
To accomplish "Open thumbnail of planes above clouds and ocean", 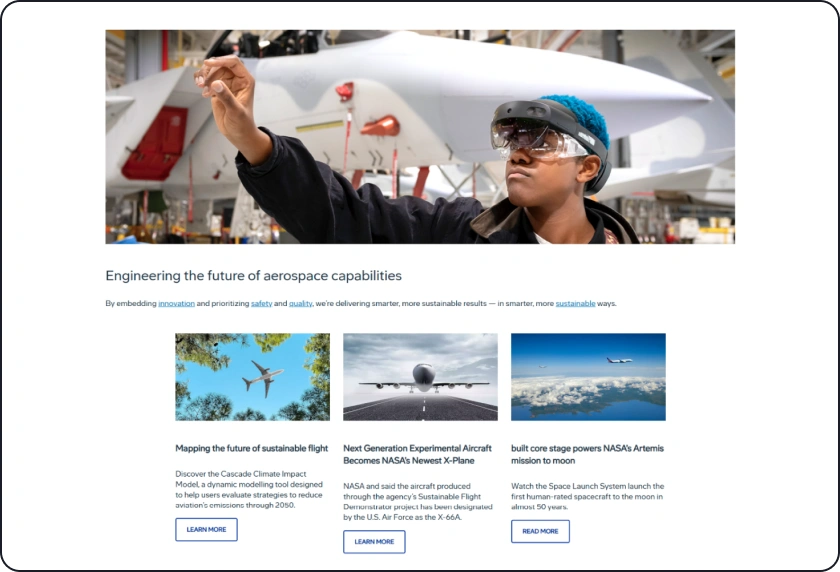I will [x=588, y=377].
